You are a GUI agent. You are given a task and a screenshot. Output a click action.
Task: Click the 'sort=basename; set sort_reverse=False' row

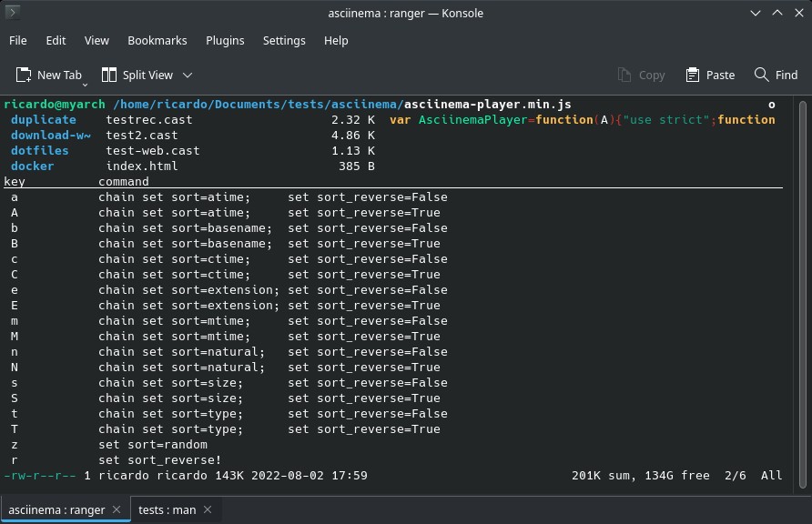coord(273,227)
